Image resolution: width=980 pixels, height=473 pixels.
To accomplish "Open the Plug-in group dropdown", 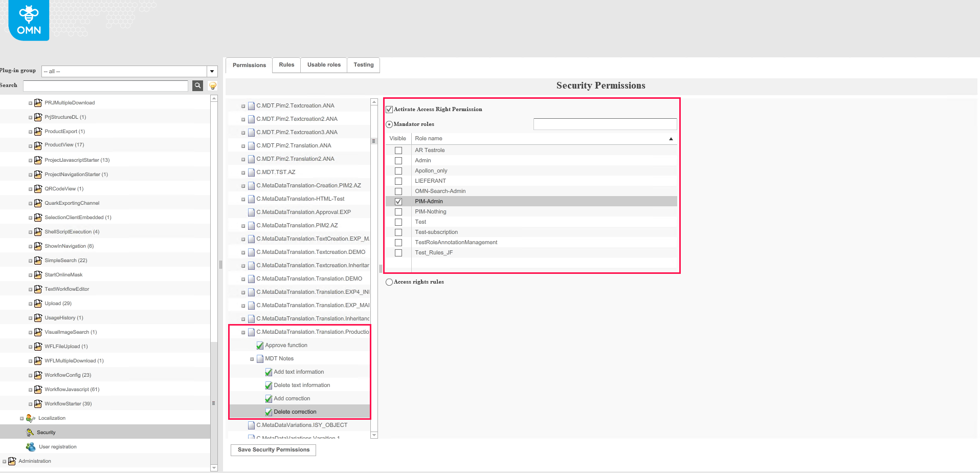I will [x=212, y=71].
